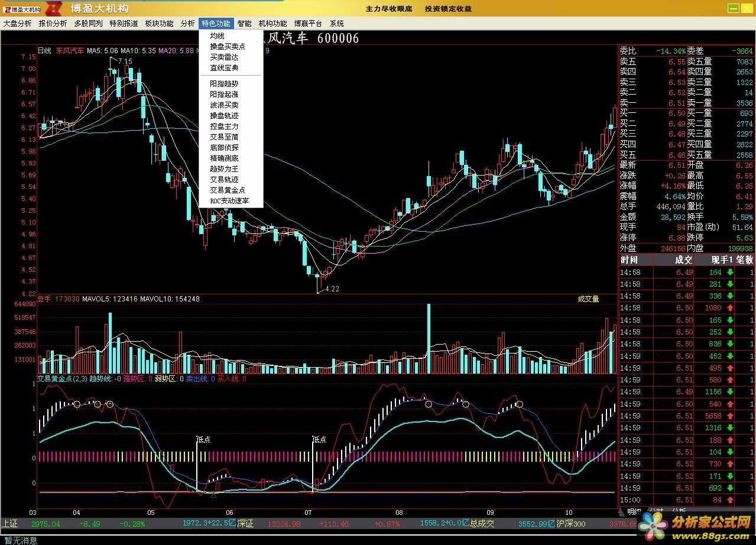Open the 系统 menu

337,24
